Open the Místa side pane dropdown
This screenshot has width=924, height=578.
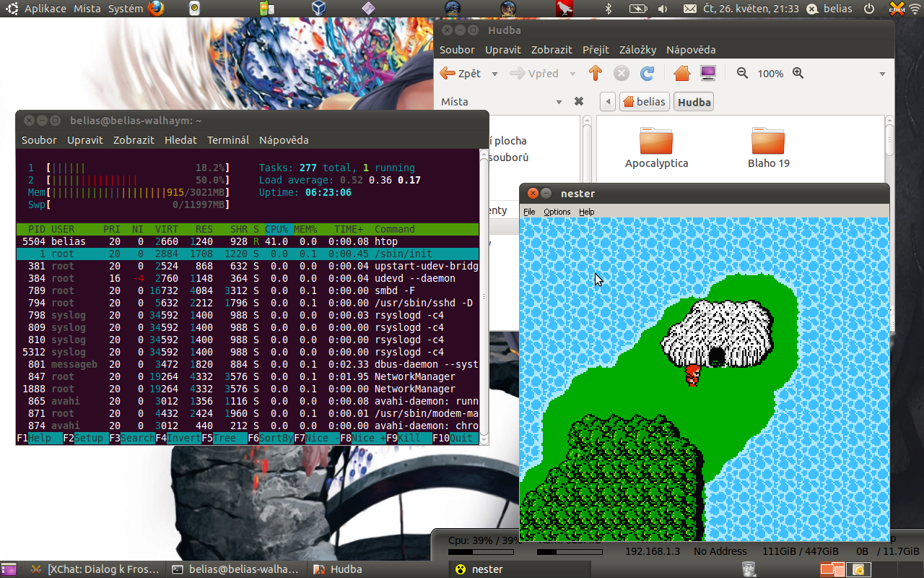coord(559,102)
